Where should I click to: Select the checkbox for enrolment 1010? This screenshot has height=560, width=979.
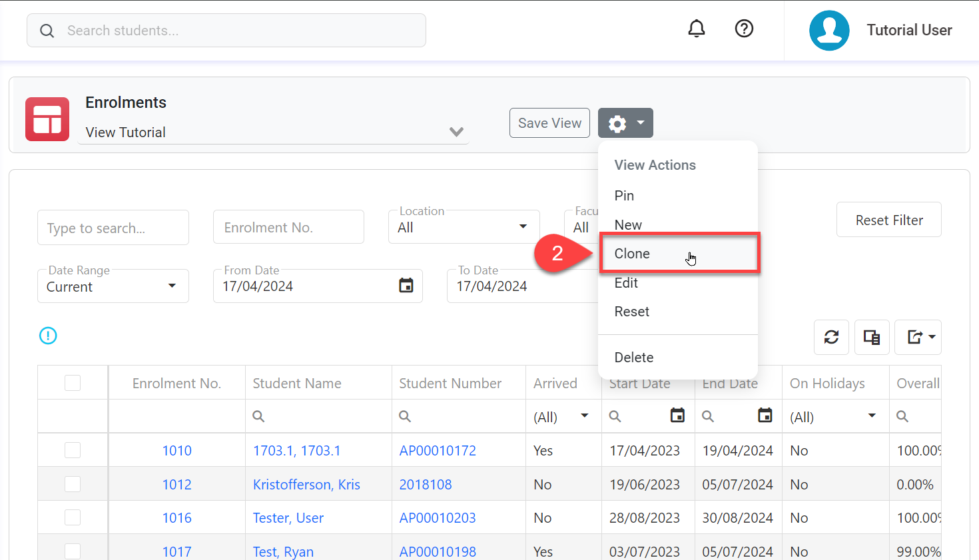[73, 450]
